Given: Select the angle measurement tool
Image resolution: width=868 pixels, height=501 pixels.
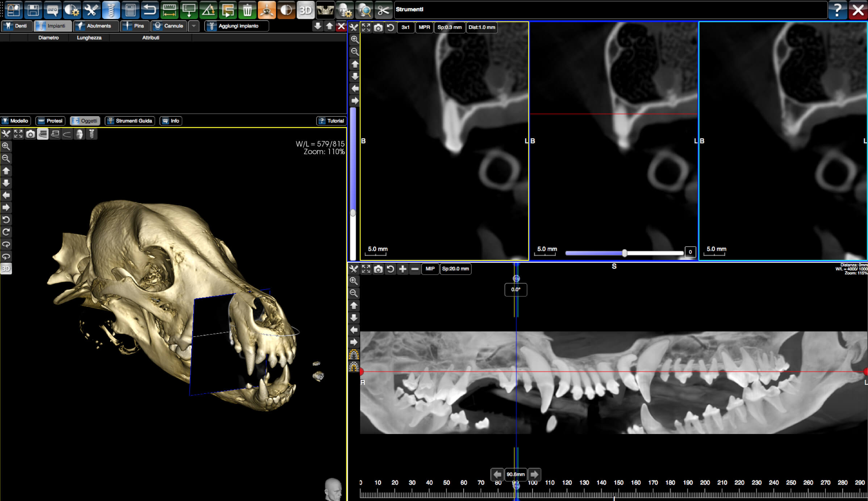Looking at the screenshot, I should click(208, 10).
